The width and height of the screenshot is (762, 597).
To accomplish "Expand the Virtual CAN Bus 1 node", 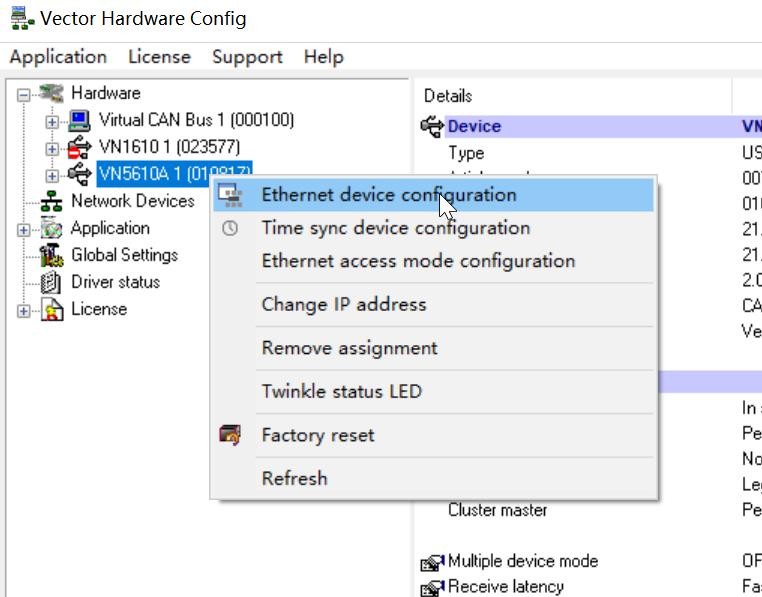I will click(52, 121).
